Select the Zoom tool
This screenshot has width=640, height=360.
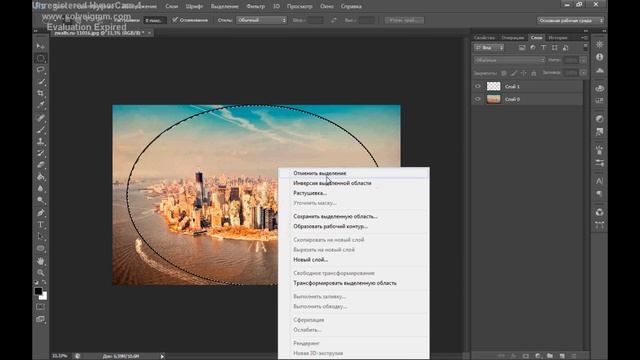(40, 273)
